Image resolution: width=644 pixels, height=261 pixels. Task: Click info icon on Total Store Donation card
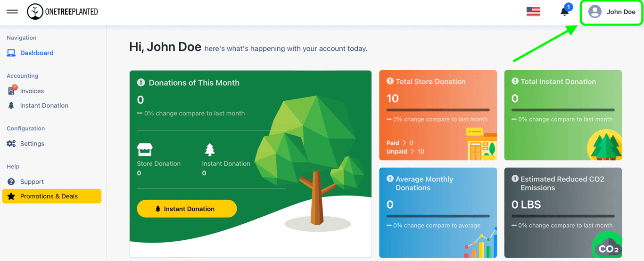pyautogui.click(x=390, y=81)
